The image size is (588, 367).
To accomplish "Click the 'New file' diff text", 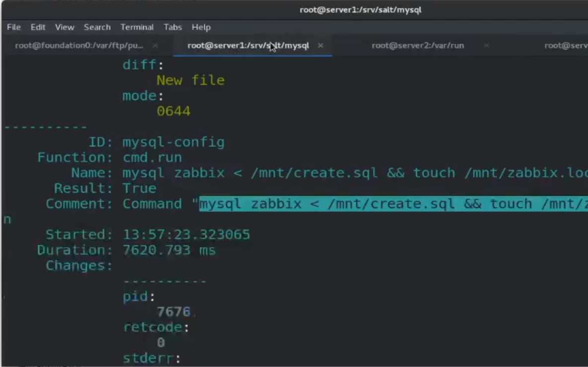I will click(x=191, y=80).
